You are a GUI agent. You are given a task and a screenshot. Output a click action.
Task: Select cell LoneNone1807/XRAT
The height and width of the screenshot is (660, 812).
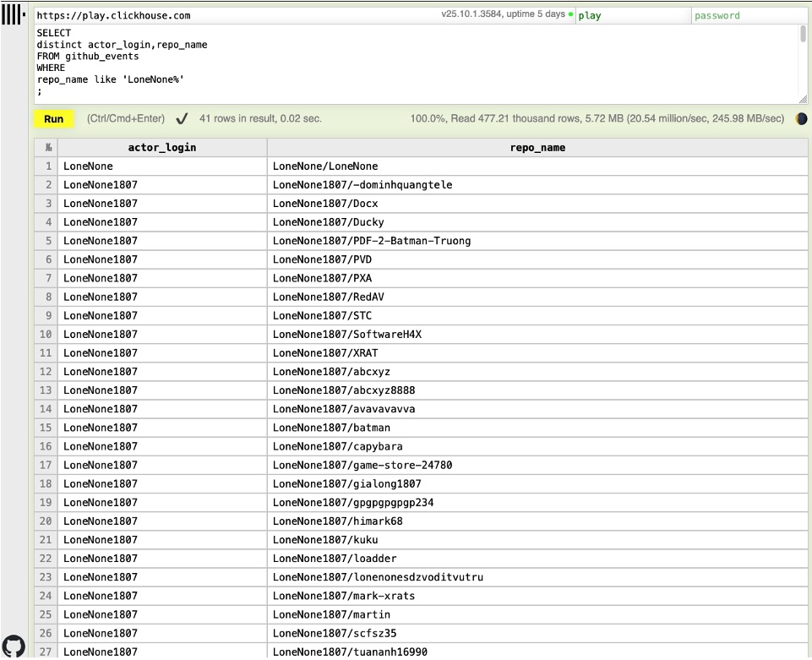coord(537,352)
